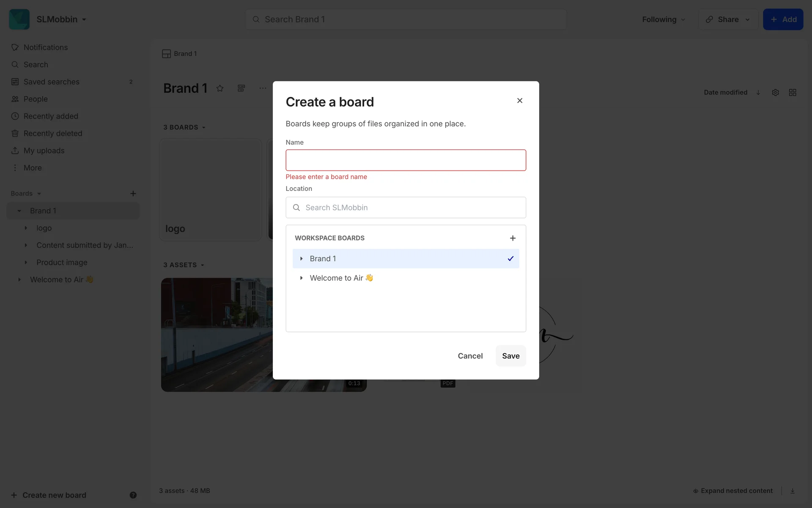
Task: Open the Notifications sidebar item
Action: tap(45, 47)
